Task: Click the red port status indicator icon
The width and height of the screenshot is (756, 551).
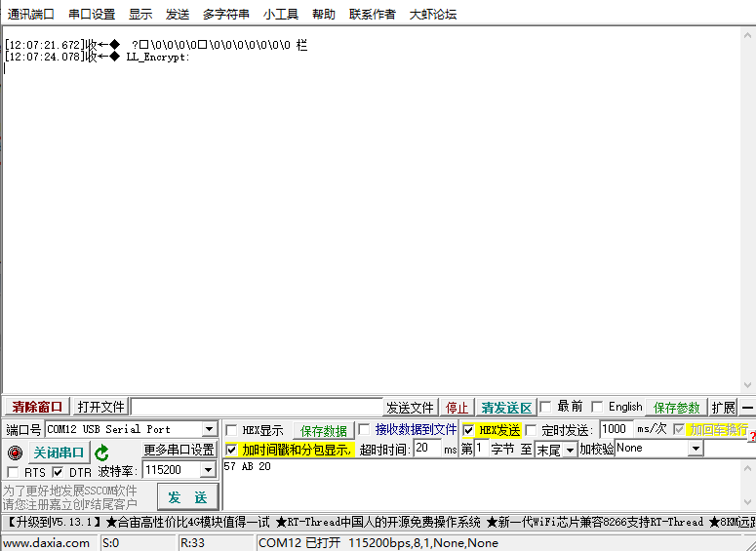Action: (x=15, y=453)
